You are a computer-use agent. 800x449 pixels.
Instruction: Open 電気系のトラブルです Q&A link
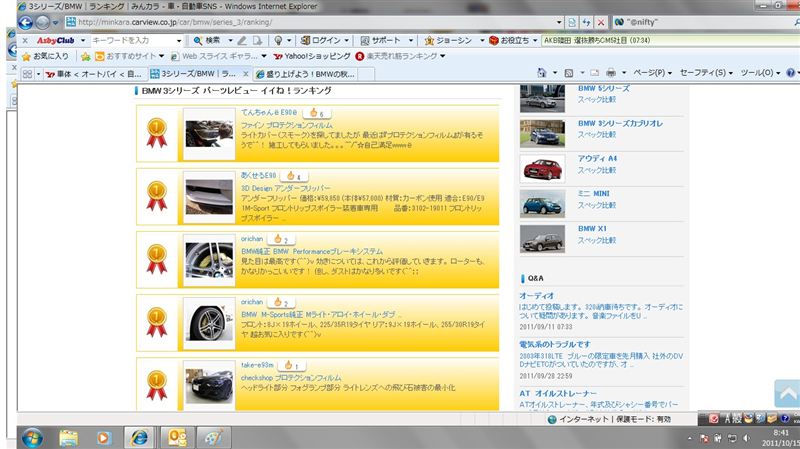(x=555, y=344)
